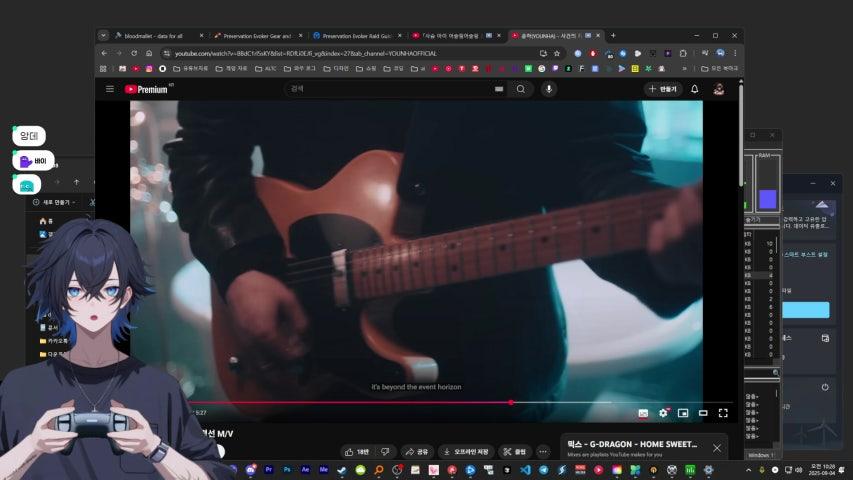Open the new (새로 만들기) dropdown in Explorer
Image resolution: width=853 pixels, height=480 pixels.
[x=54, y=202]
